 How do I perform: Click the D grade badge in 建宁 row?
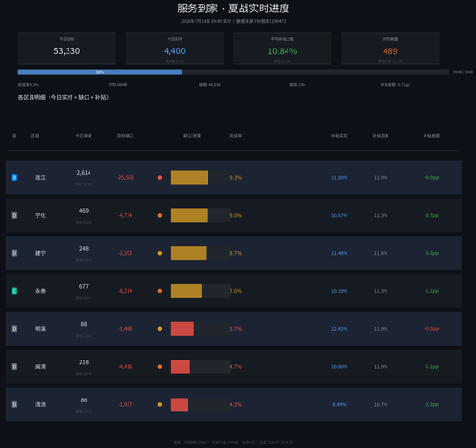pos(14,253)
